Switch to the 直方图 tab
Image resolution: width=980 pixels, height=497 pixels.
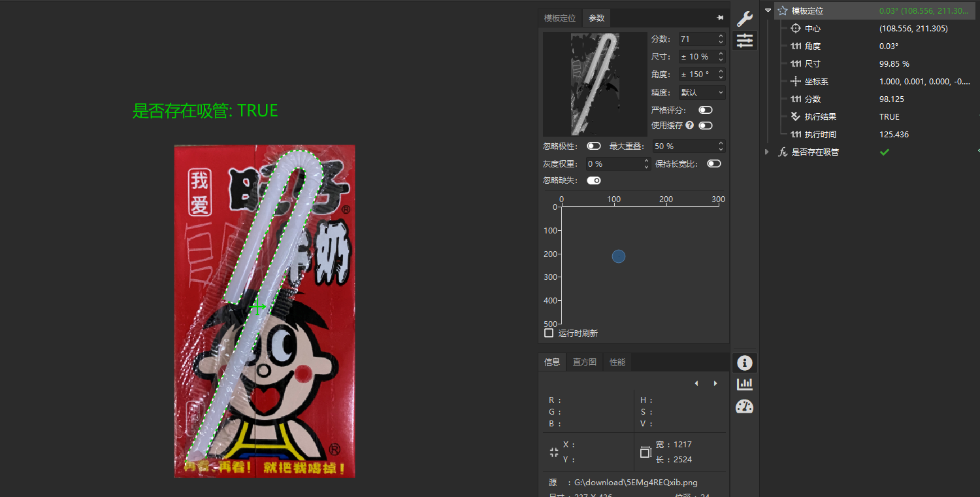585,362
